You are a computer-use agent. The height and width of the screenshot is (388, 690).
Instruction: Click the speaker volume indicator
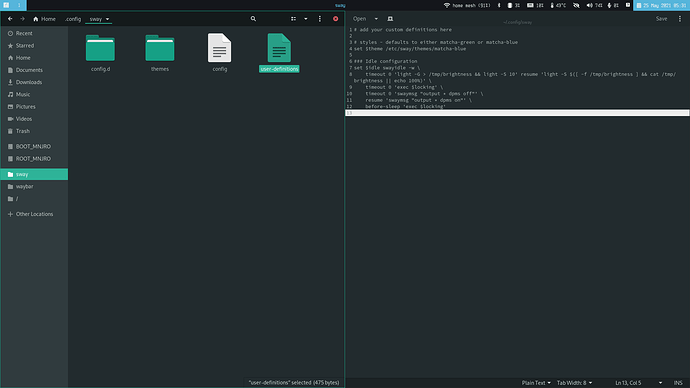[x=594, y=5]
